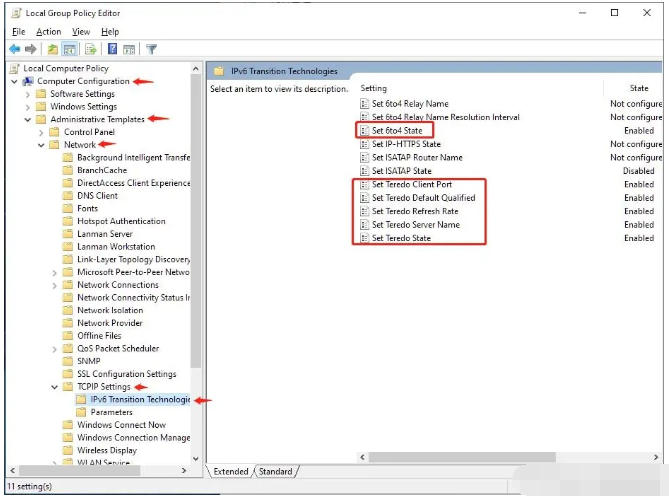Open the Help toolbar icon

tap(112, 49)
